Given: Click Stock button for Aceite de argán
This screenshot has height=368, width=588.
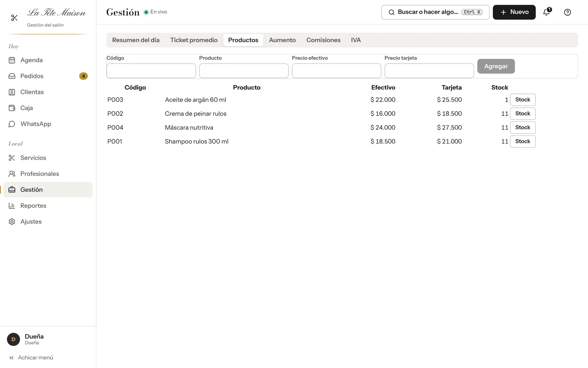Looking at the screenshot, I should [x=523, y=100].
